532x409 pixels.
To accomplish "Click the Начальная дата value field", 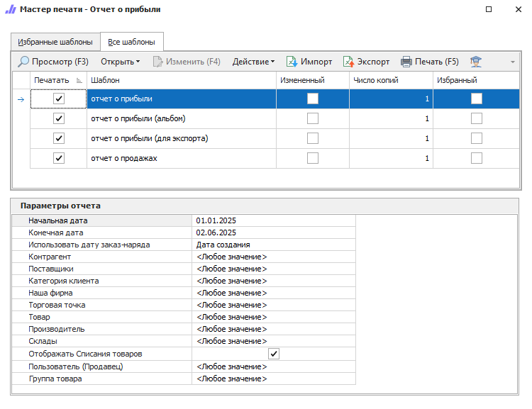I will pyautogui.click(x=273, y=220).
